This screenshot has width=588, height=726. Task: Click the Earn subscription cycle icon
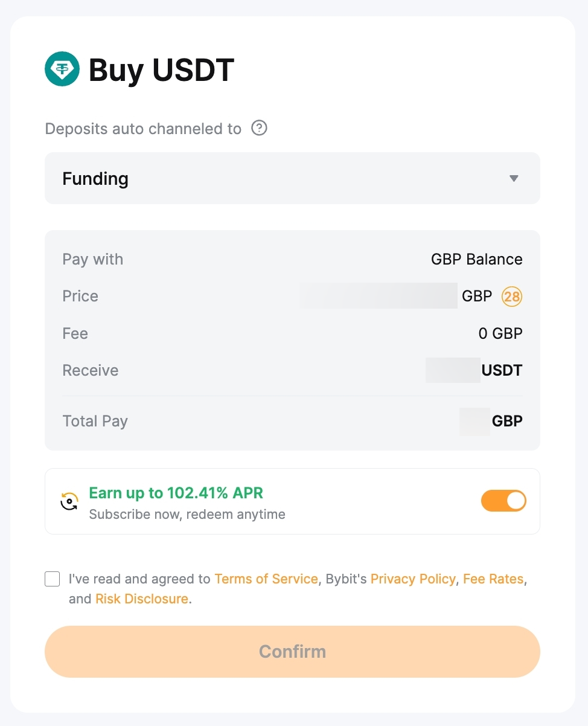pos(69,501)
